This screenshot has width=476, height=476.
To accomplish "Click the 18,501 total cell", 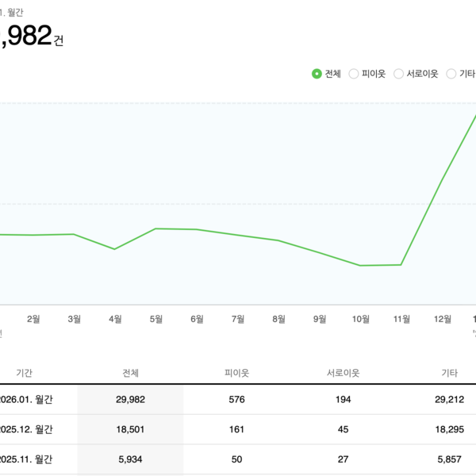I will coord(131,429).
